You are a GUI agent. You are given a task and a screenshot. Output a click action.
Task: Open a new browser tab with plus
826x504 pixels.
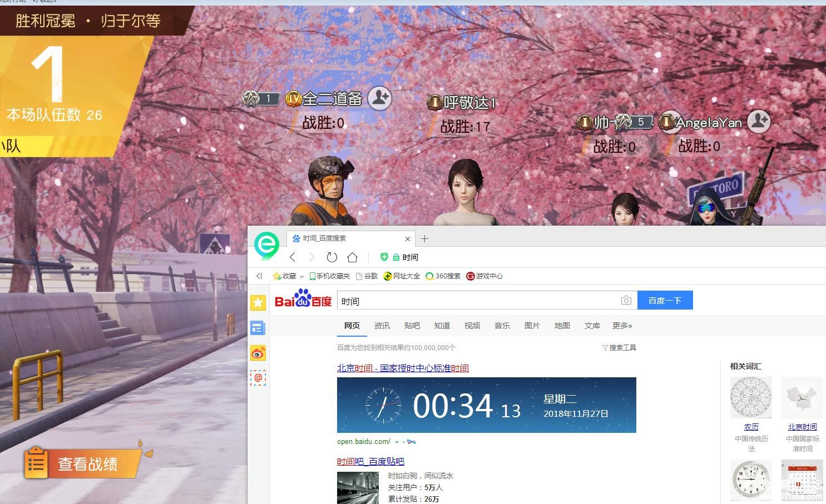(x=425, y=239)
